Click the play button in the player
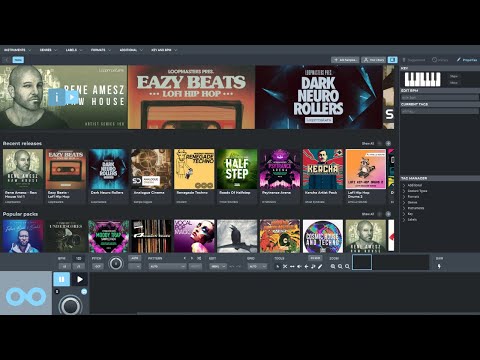 [80, 279]
